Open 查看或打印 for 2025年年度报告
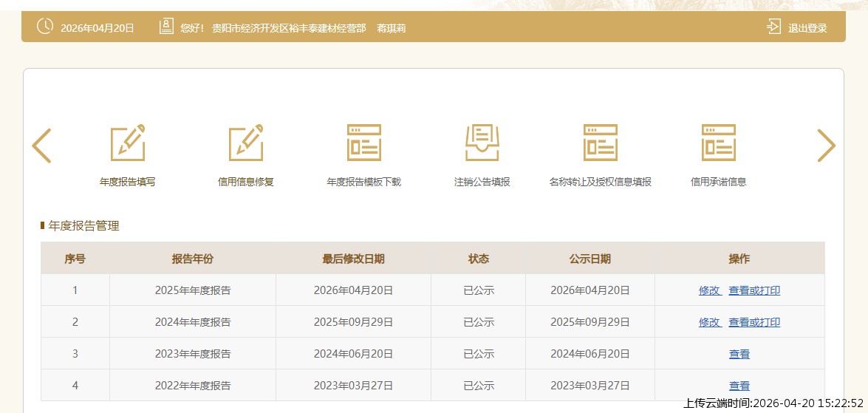868x413 pixels. (754, 291)
